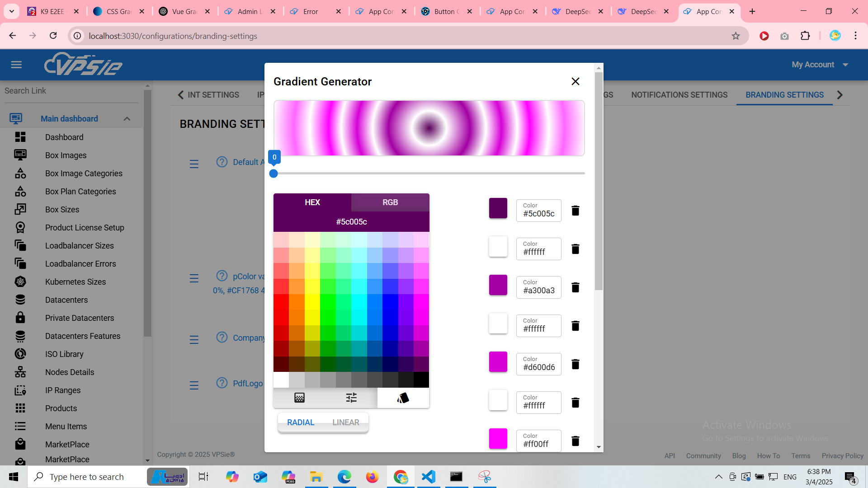Select the HEX tab in color picker
This screenshot has width=868, height=488.
click(x=312, y=202)
